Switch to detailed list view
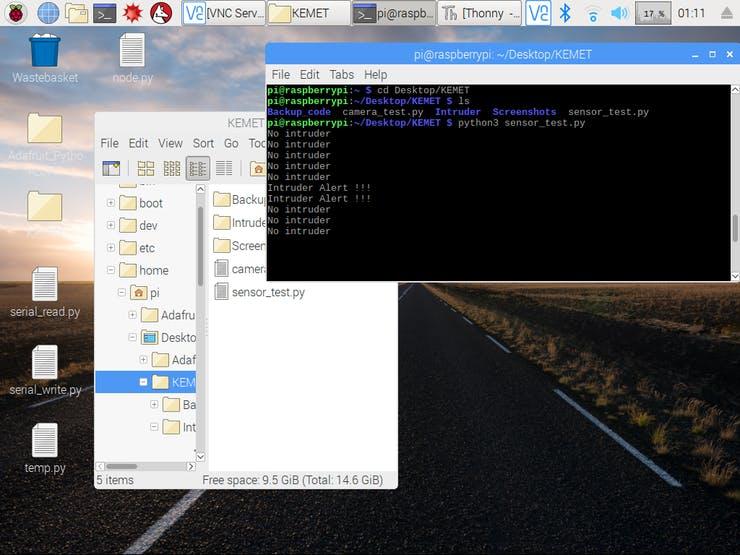 (224, 168)
